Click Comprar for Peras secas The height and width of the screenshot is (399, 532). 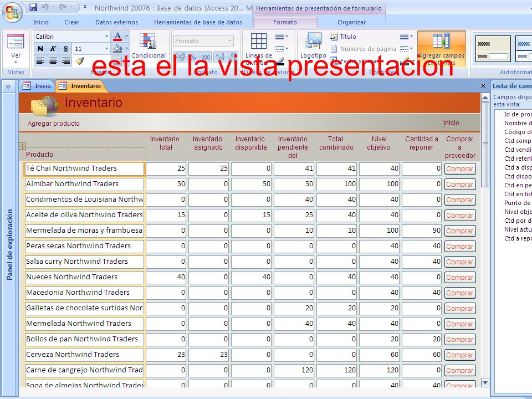coord(460,246)
